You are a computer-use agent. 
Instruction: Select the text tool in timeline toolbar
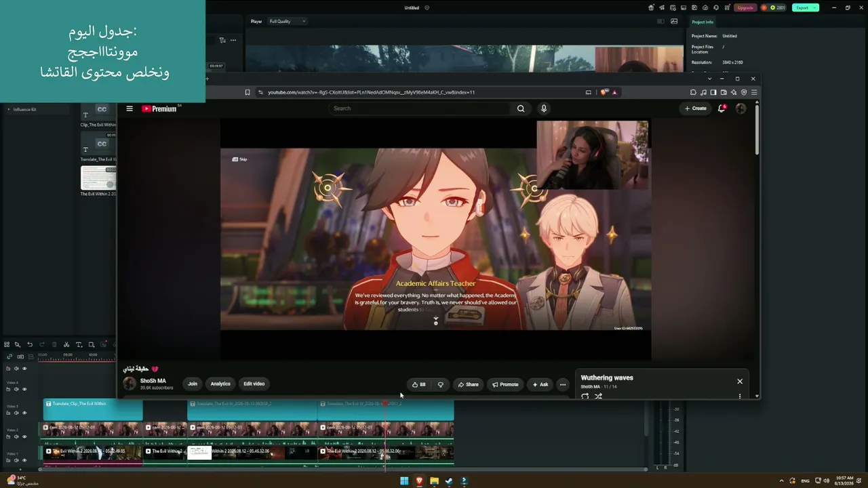[79, 344]
